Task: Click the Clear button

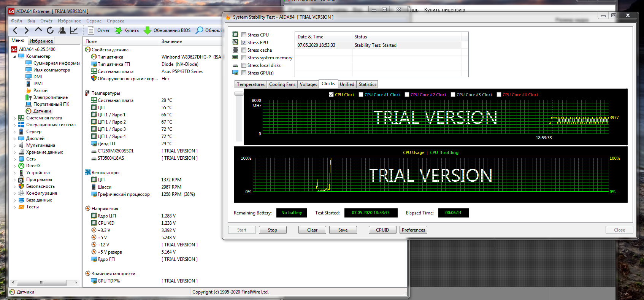Action: pyautogui.click(x=312, y=230)
